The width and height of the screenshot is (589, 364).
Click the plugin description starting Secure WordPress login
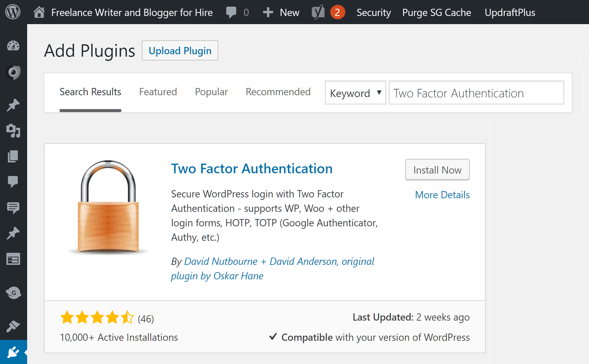pos(274,215)
